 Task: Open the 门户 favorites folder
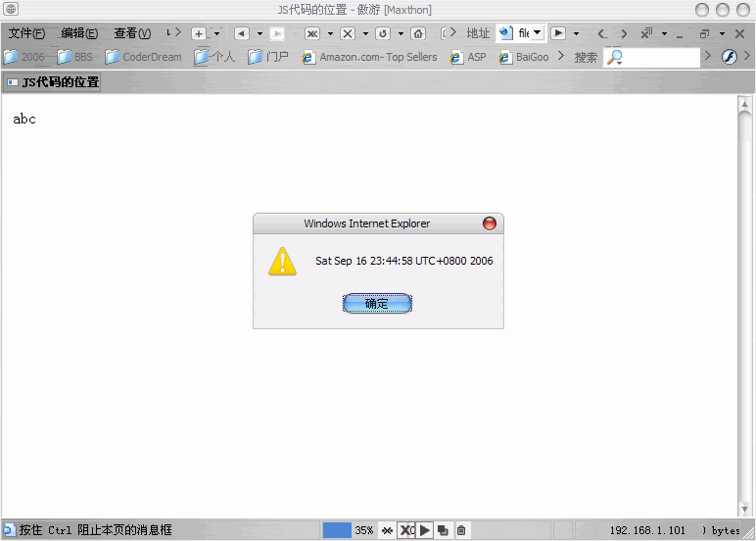(x=268, y=57)
